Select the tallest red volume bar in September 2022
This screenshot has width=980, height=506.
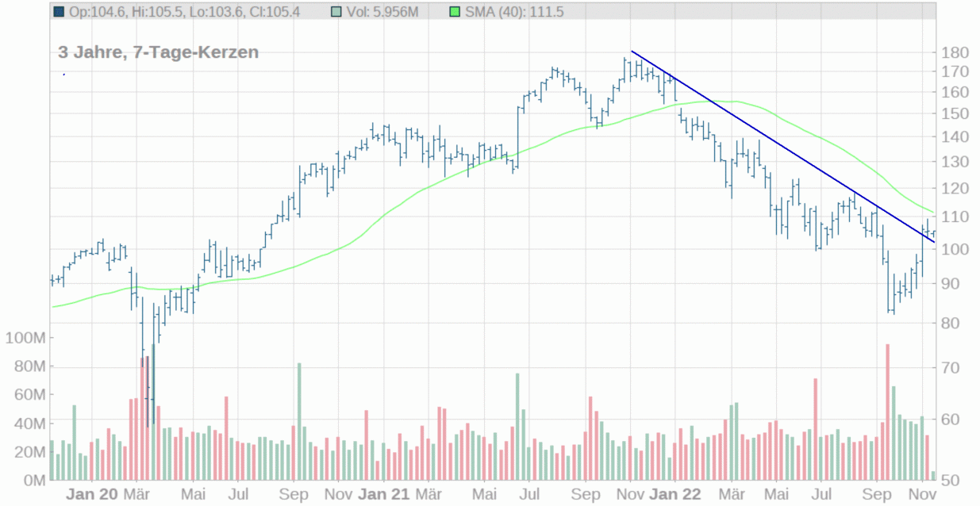coord(887,412)
